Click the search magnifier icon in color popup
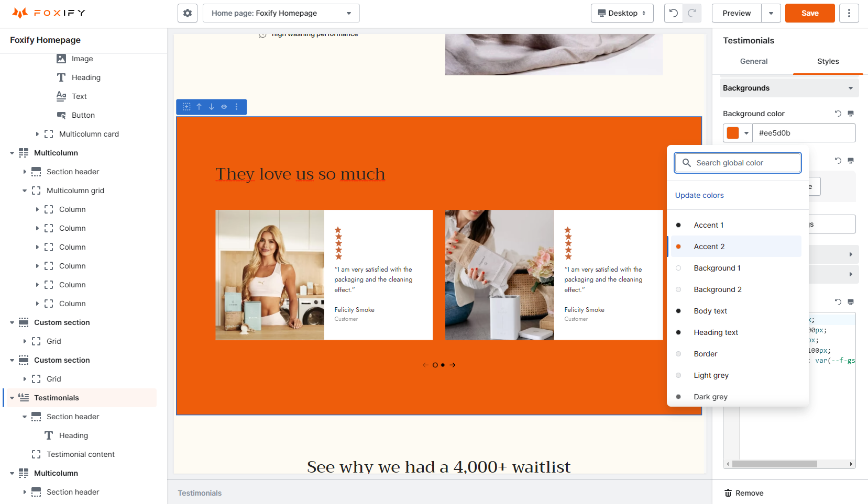 [x=687, y=163]
